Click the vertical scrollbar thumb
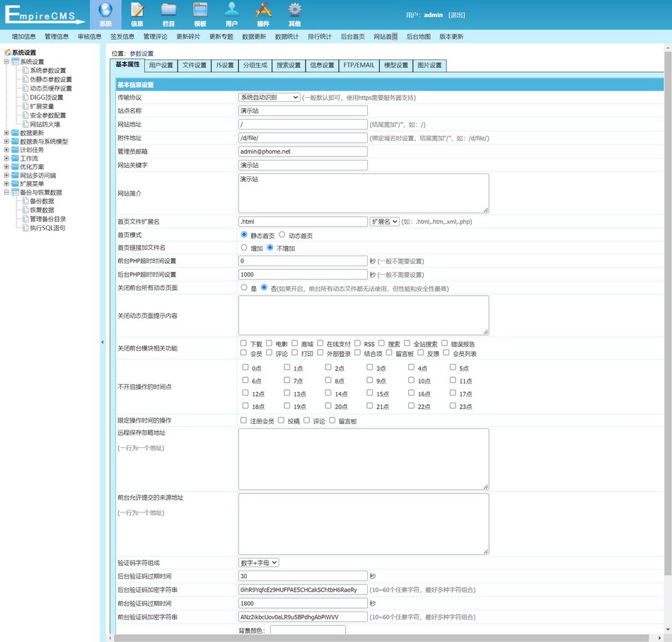 668,313
